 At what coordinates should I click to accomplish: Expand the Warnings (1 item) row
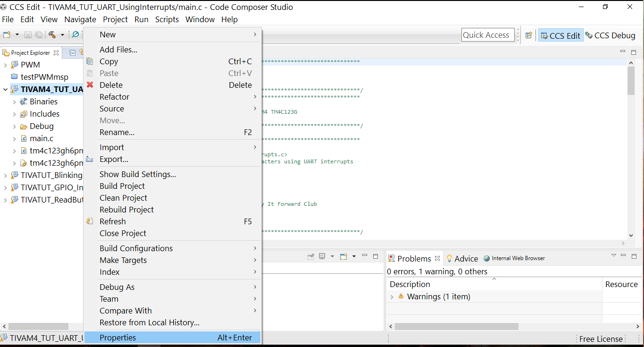392,296
